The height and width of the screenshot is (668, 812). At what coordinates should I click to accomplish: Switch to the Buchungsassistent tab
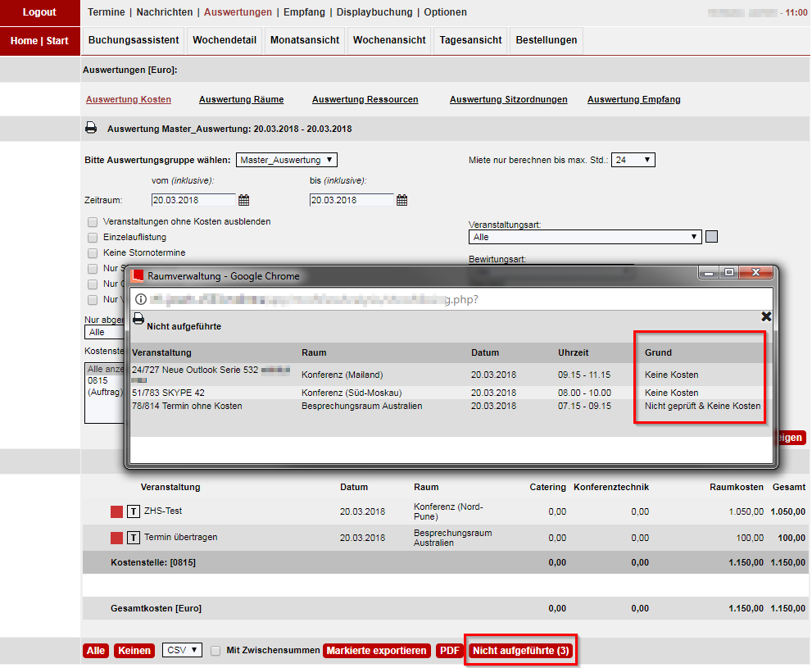(x=134, y=40)
